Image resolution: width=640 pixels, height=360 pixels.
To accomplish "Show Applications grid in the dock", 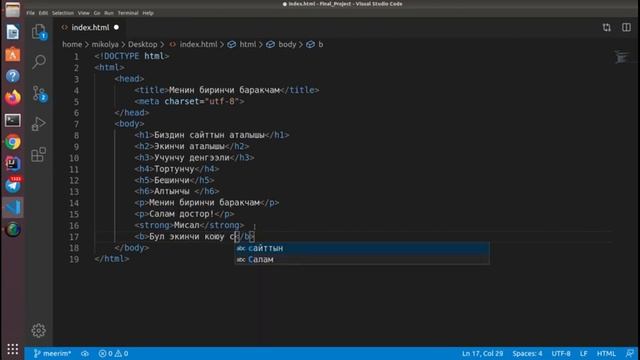I will (13, 349).
